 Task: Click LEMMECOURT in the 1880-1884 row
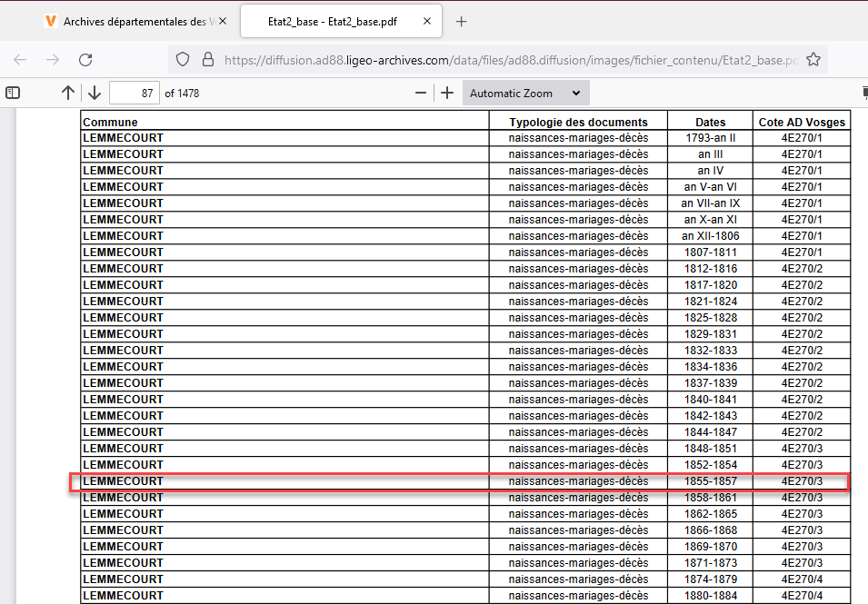[x=123, y=596]
